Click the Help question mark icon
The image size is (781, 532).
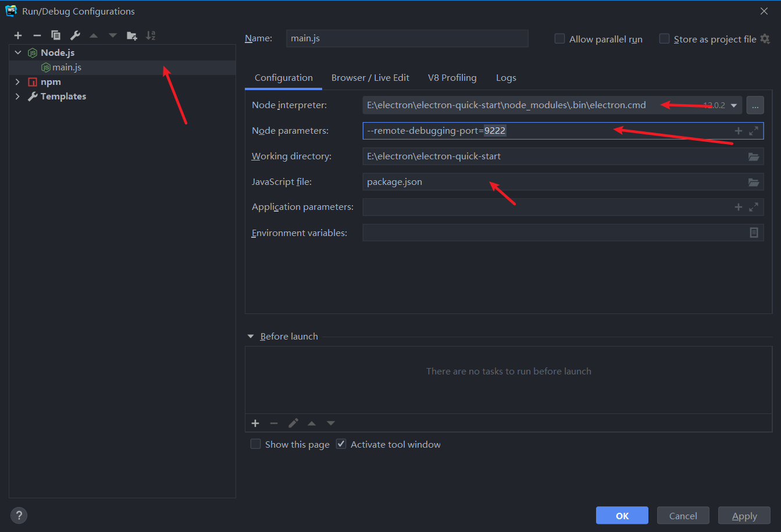point(19,515)
